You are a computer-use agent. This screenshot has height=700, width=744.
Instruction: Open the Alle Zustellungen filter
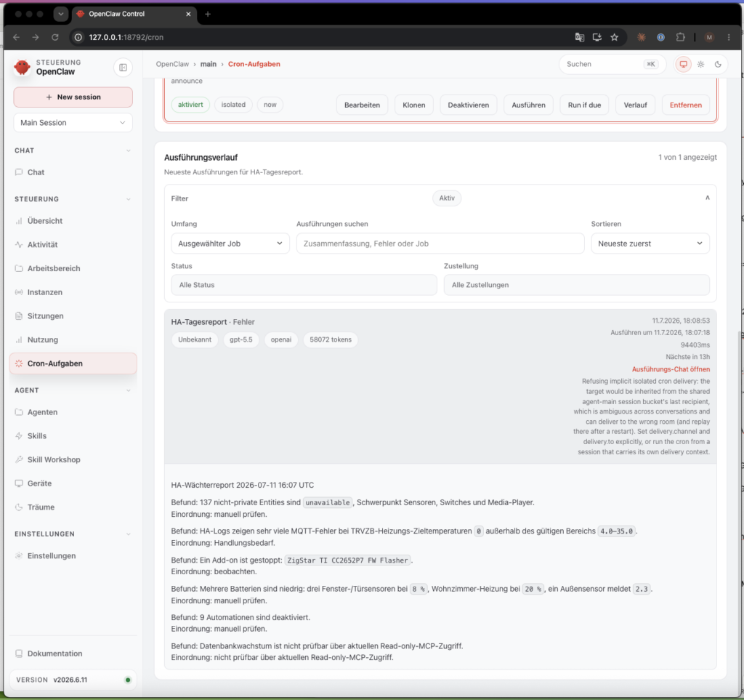(576, 285)
